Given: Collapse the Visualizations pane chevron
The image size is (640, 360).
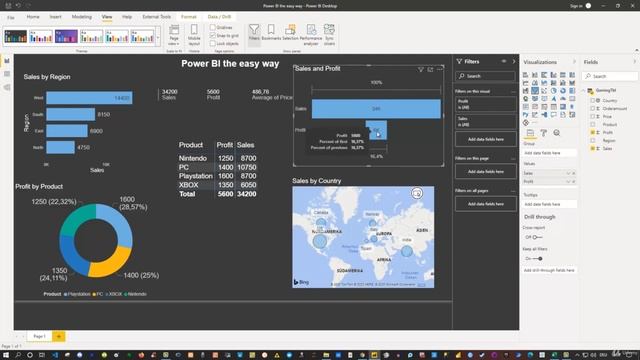Looking at the screenshot, I should tap(574, 62).
